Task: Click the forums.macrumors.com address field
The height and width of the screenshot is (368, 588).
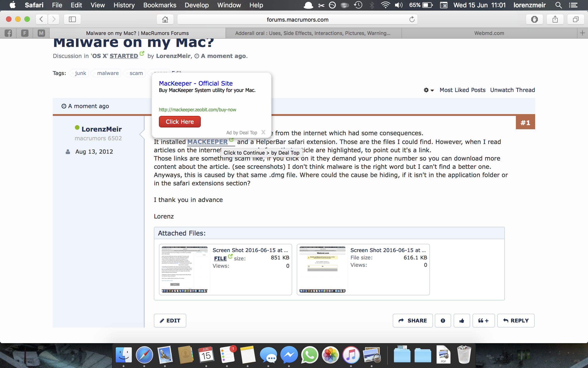Action: [x=297, y=19]
